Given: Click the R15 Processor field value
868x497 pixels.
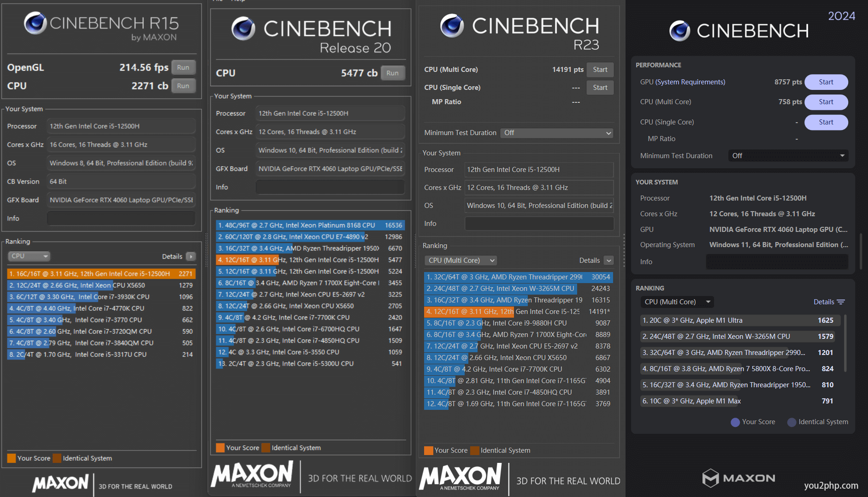Looking at the screenshot, I should [121, 126].
